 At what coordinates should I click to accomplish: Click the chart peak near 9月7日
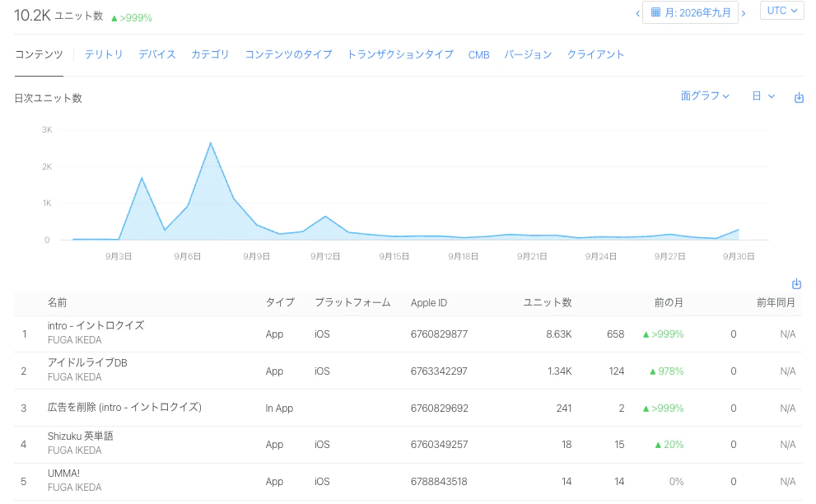210,142
